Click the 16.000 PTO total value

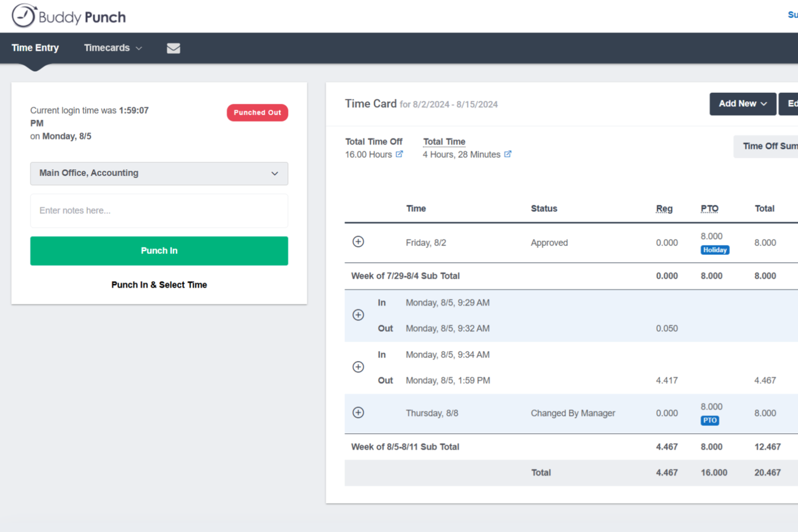(714, 473)
